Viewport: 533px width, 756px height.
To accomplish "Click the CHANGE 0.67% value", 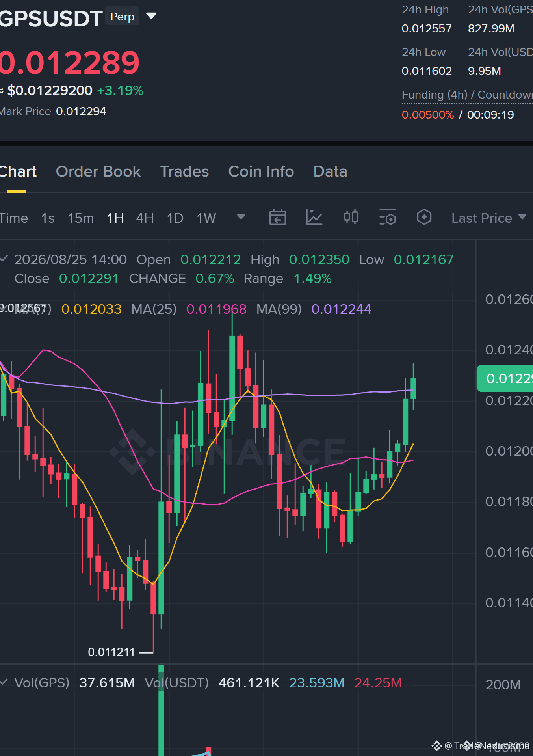I will [x=215, y=278].
